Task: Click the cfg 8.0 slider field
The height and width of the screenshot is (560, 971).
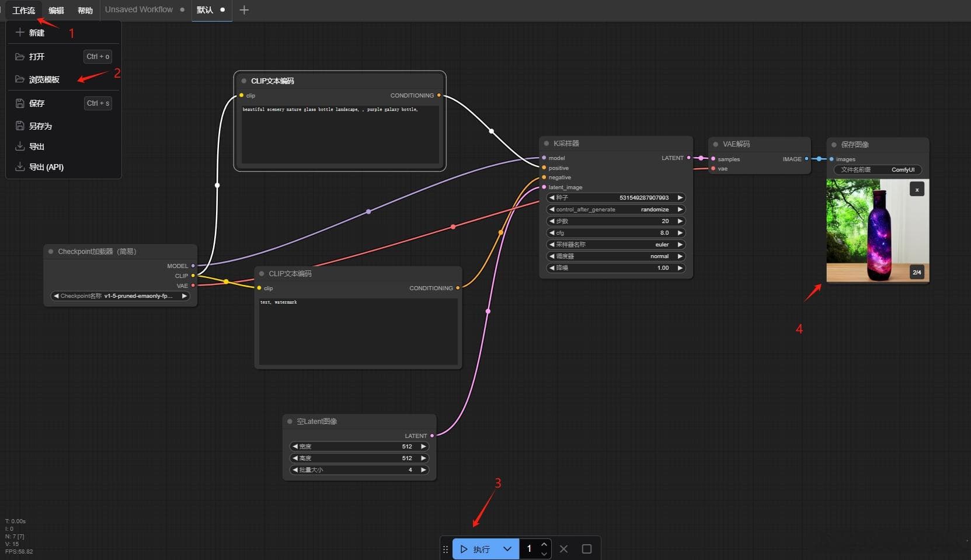Action: [615, 233]
